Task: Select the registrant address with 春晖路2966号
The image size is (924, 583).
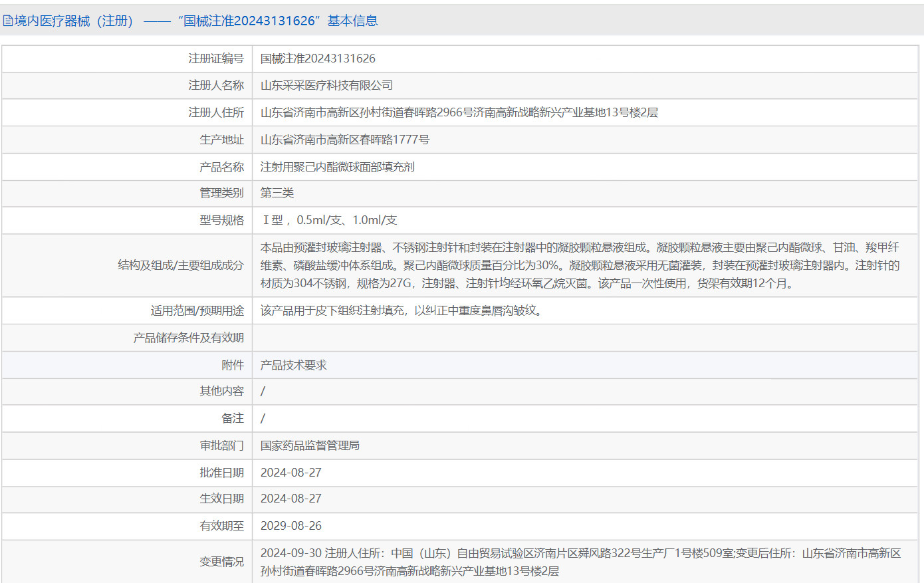Action: (x=459, y=112)
